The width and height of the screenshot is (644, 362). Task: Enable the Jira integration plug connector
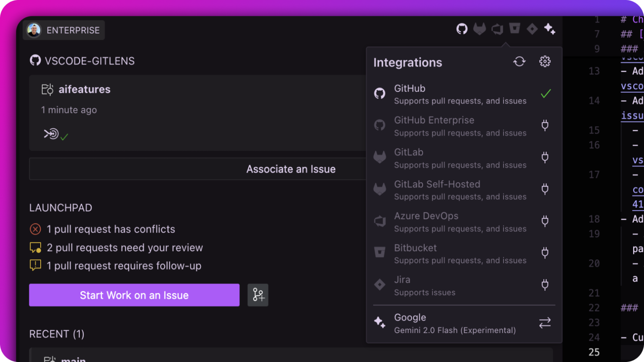coord(545,284)
